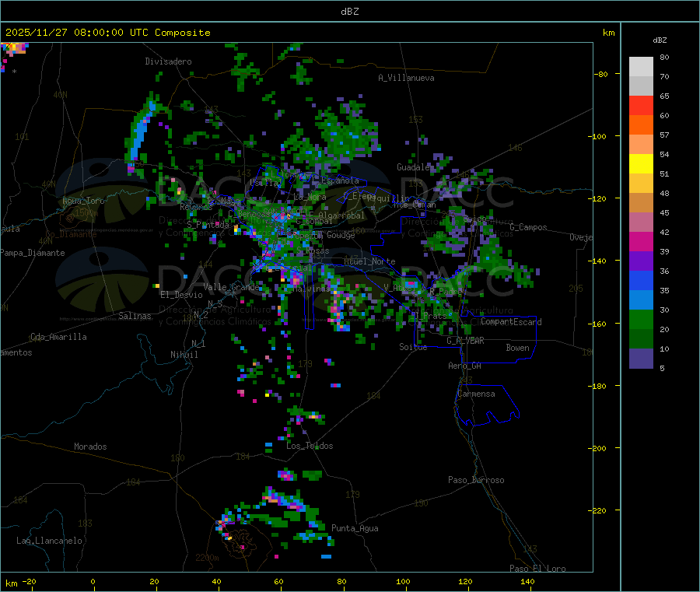The image size is (700, 592).
Task: Click the '-160' tick label on the right axis
Action: [x=597, y=324]
